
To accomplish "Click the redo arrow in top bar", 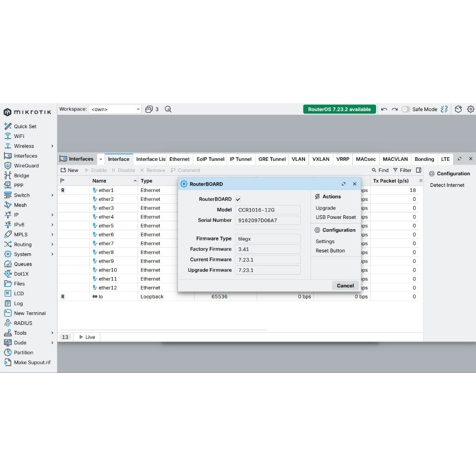I will [x=395, y=109].
